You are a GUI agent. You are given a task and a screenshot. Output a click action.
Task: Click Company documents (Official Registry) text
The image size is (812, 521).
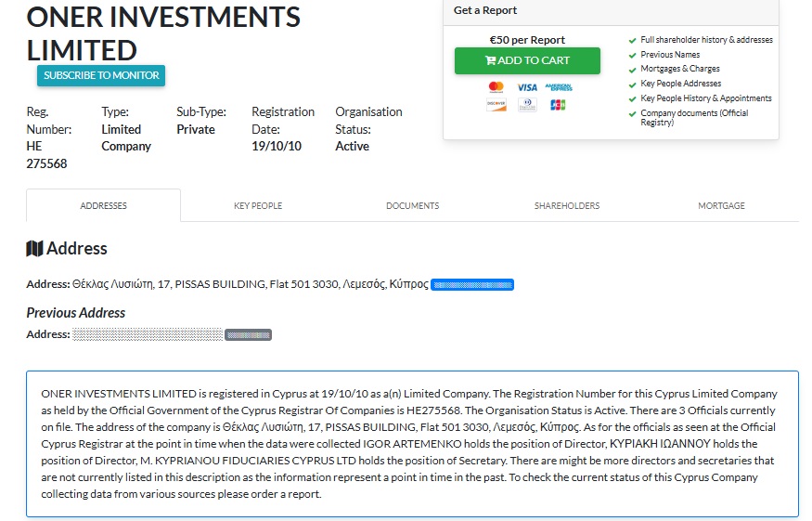[x=694, y=118]
